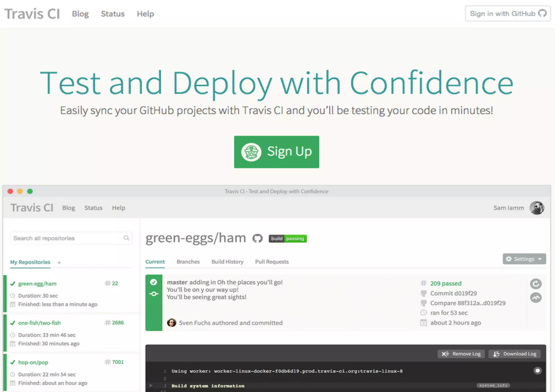Open the Settings dropdown
The image size is (555, 392).
(524, 259)
